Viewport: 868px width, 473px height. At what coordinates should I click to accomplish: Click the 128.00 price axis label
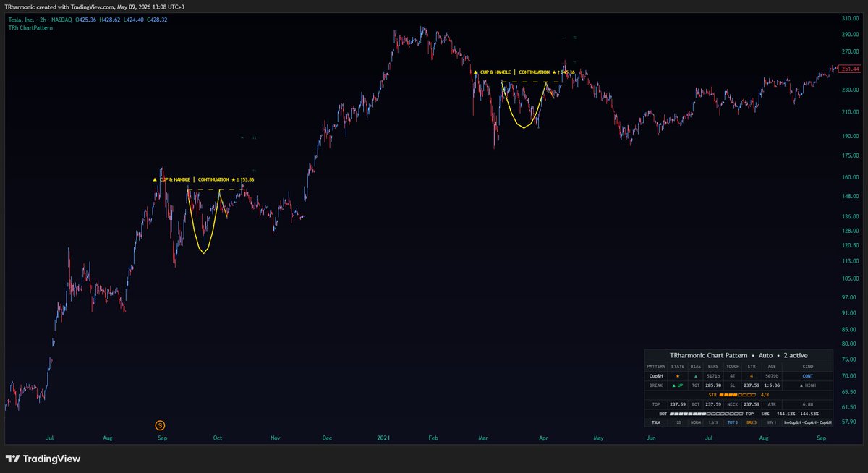point(850,231)
